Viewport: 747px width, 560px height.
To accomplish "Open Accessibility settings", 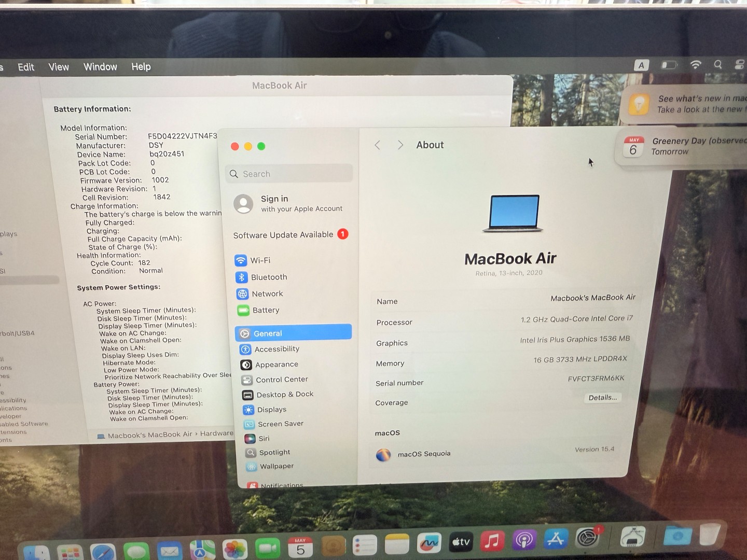I will coord(270,349).
